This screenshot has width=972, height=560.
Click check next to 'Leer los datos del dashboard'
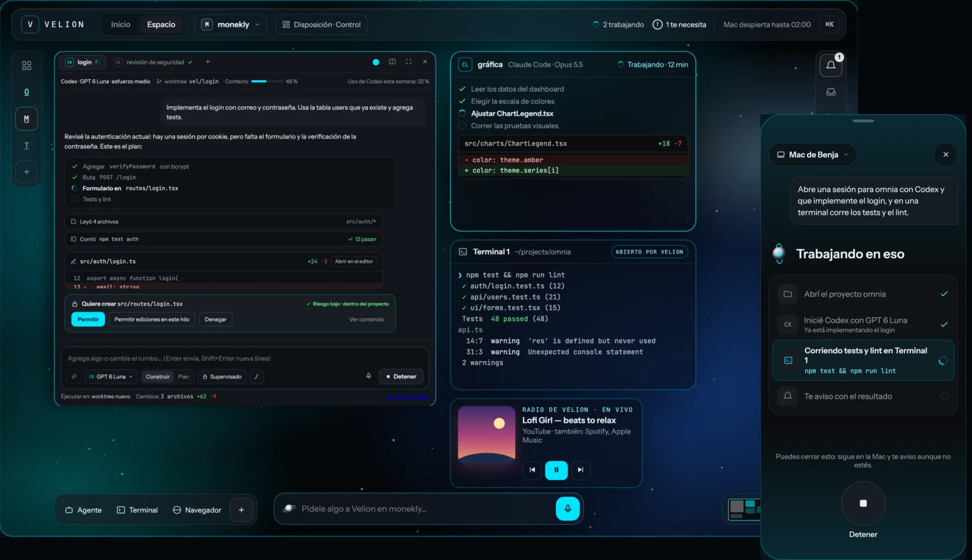[462, 89]
